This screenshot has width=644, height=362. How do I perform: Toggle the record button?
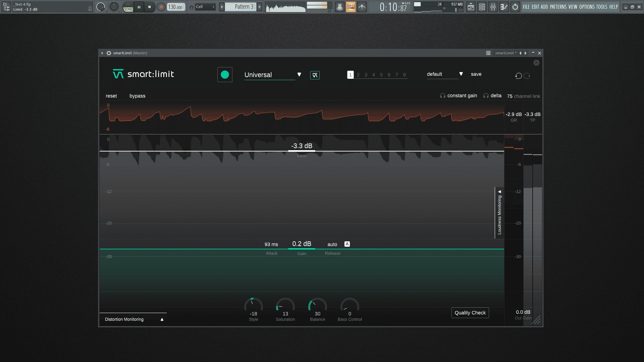coord(161,7)
